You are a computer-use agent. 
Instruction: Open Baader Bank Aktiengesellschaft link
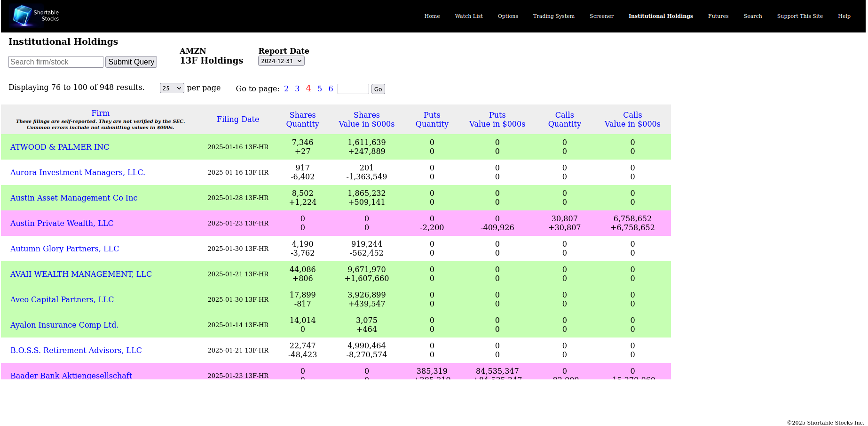click(x=71, y=375)
